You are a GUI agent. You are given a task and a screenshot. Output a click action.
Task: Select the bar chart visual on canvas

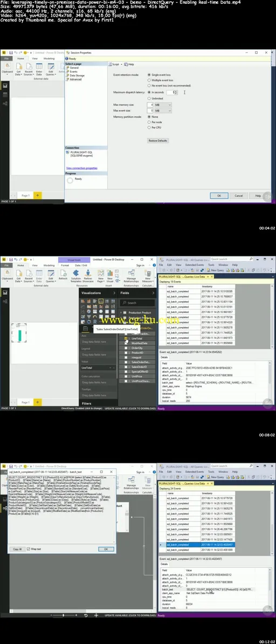click(x=18, y=333)
